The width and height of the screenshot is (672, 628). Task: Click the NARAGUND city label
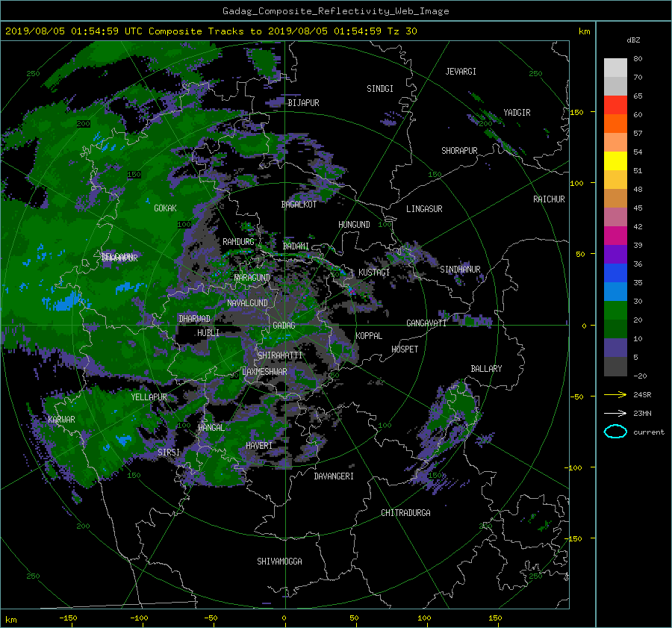[x=252, y=278]
